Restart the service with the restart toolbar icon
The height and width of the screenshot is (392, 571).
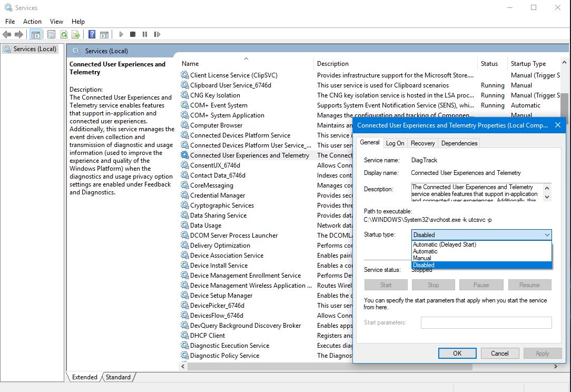pos(157,34)
